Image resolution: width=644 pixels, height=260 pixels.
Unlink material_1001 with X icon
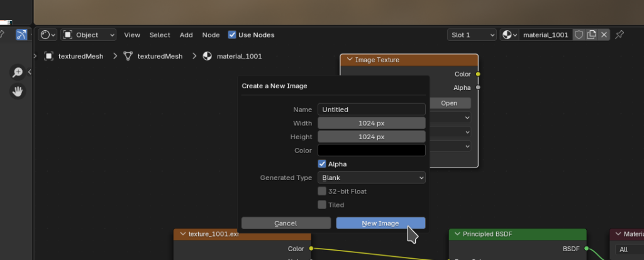[604, 35]
